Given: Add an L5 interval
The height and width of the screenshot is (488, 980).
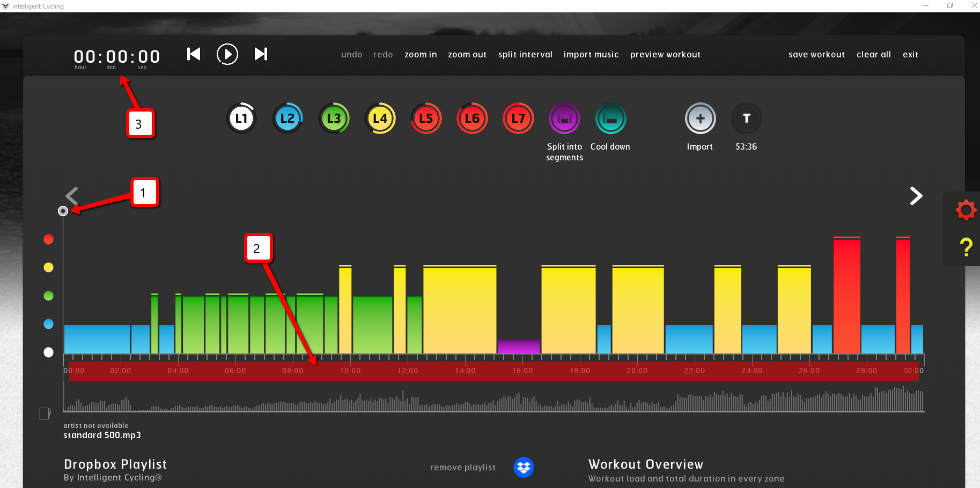Looking at the screenshot, I should click(x=426, y=119).
